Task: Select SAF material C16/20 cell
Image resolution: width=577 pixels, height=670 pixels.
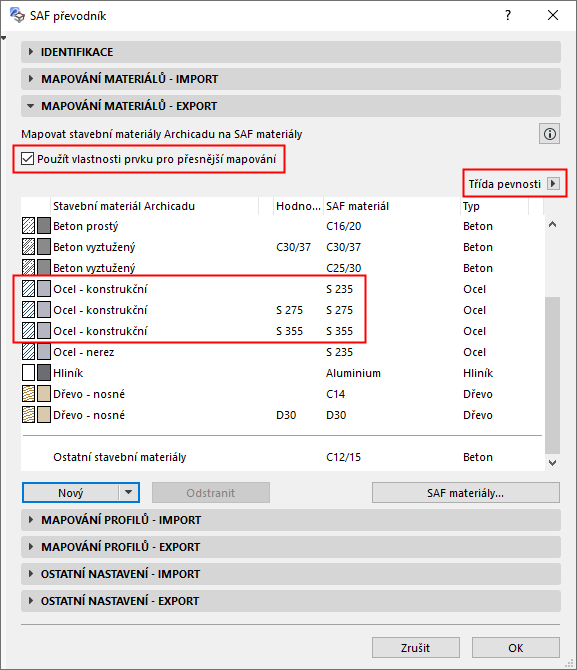Action: coord(344,226)
